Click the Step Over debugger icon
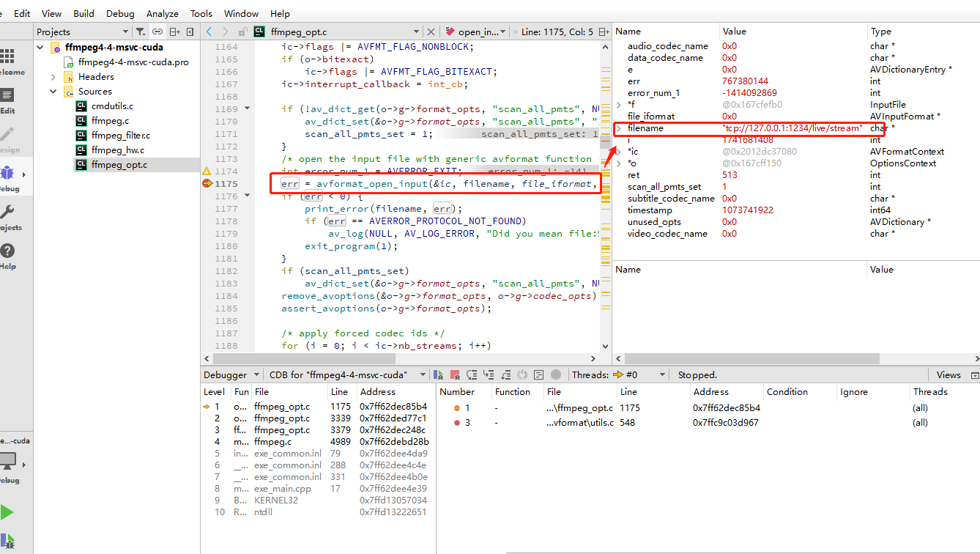This screenshot has height=554, width=980. [x=472, y=374]
